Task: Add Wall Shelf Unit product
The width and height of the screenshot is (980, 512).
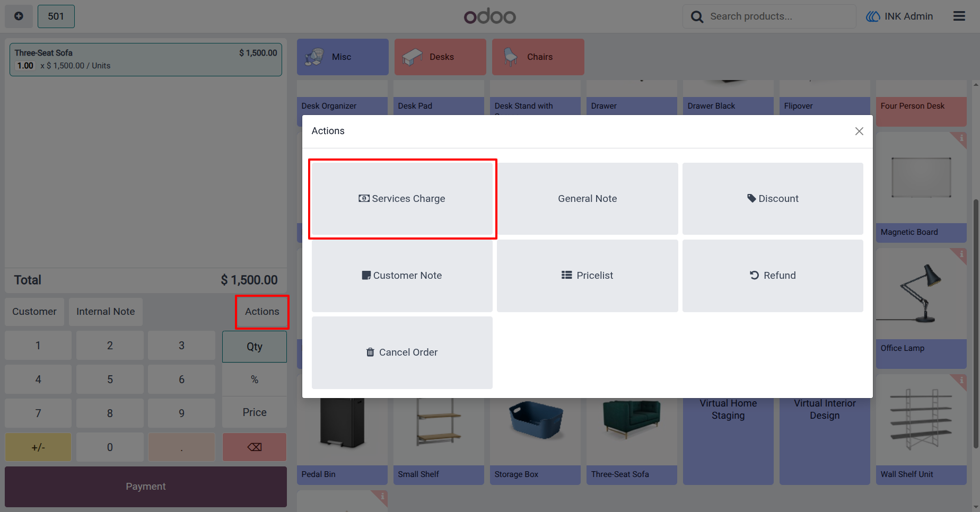Action: click(921, 429)
